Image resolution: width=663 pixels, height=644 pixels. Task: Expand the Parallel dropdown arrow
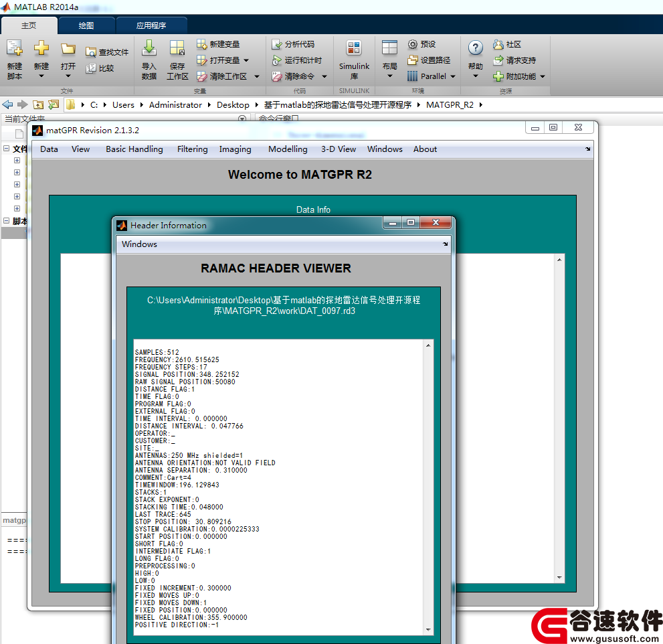click(x=453, y=76)
